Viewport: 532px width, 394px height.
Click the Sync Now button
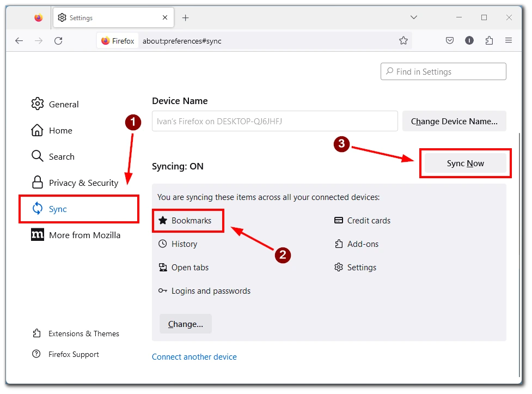click(x=465, y=163)
